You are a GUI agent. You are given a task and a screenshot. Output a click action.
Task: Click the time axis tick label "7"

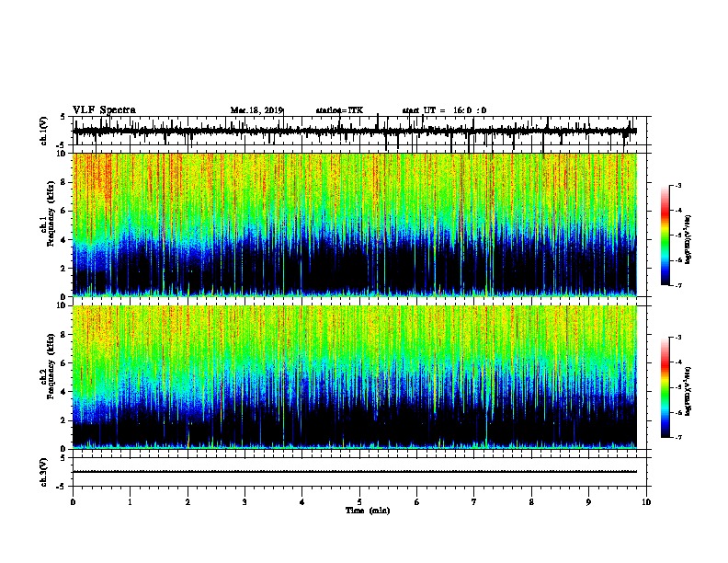click(x=474, y=502)
